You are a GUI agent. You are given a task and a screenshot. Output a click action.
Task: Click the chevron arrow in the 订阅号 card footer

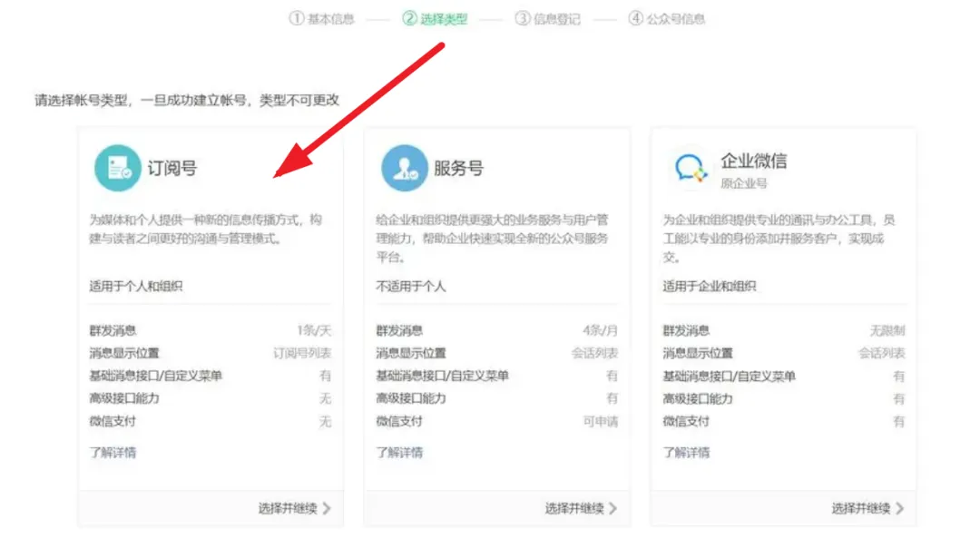pyautogui.click(x=327, y=509)
